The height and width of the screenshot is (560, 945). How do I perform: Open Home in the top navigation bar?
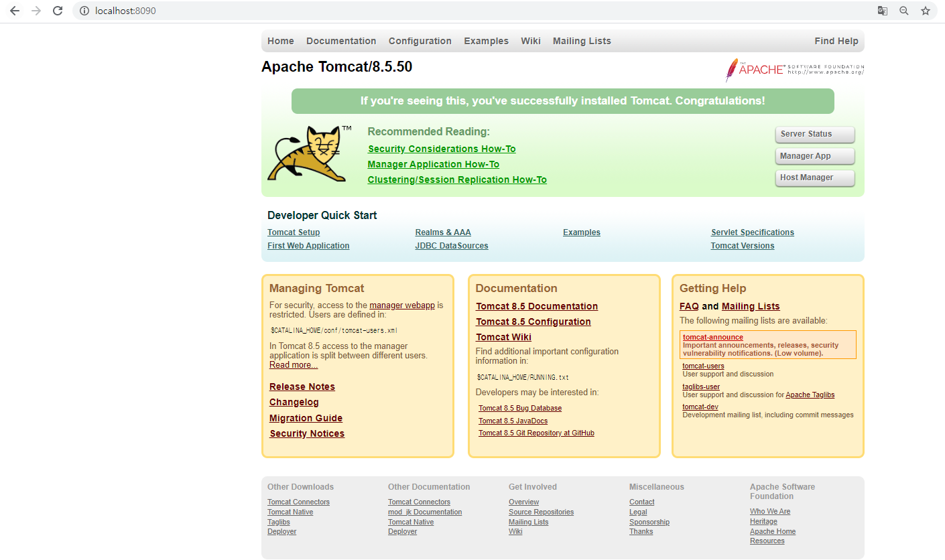click(x=281, y=41)
